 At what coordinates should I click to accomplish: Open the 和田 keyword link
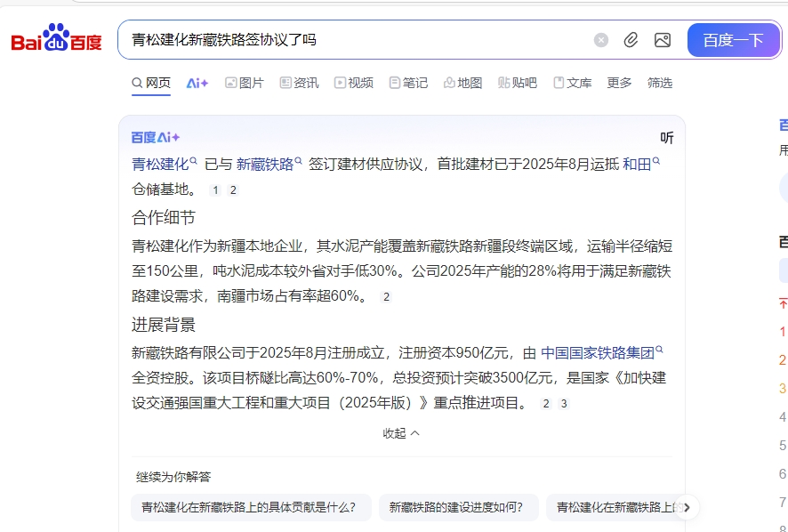point(637,165)
